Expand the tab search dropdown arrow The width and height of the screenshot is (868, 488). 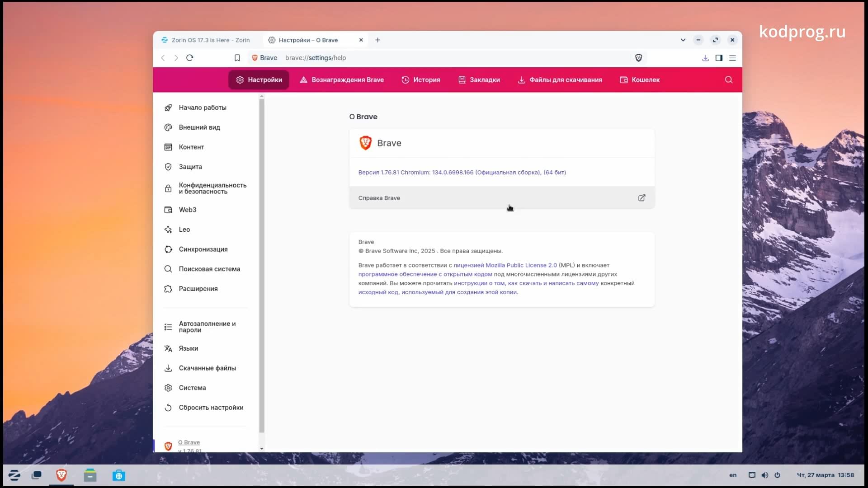click(x=683, y=40)
